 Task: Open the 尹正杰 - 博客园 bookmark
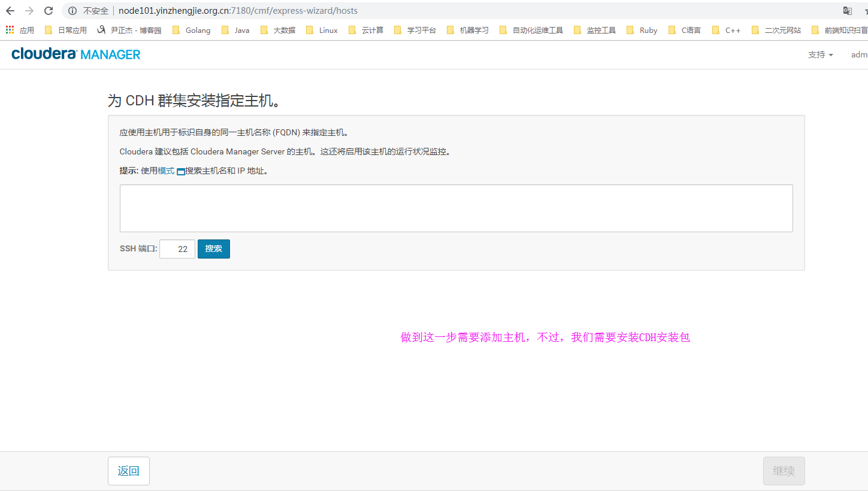[129, 30]
